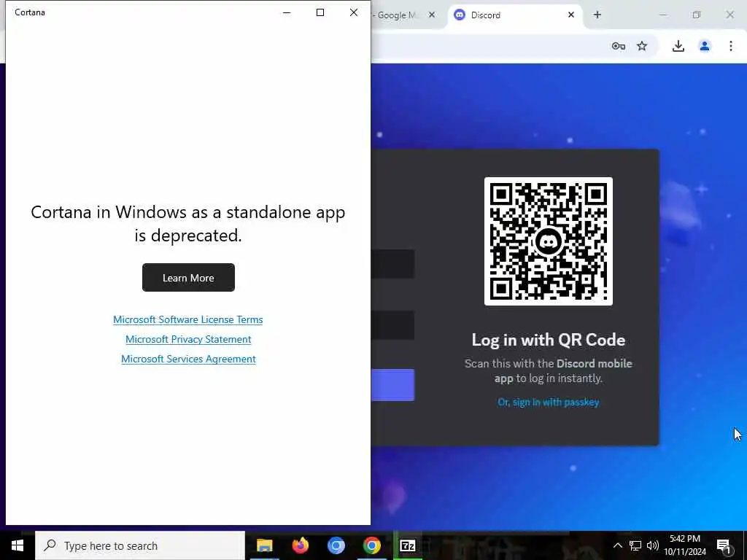This screenshot has width=747, height=560.
Task: Click the Learn More button in Cortana
Action: (188, 278)
